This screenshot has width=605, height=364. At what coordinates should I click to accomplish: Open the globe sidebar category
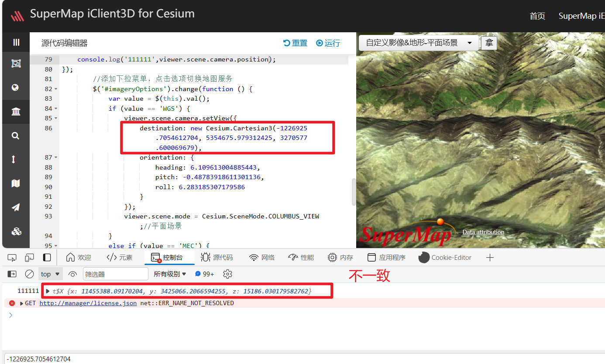coord(16,87)
